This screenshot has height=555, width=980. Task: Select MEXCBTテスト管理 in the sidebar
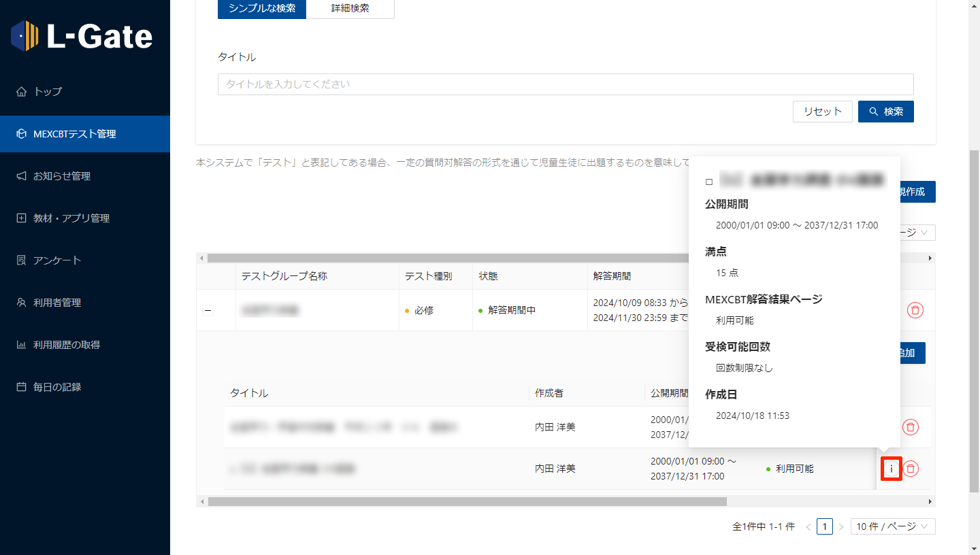85,134
